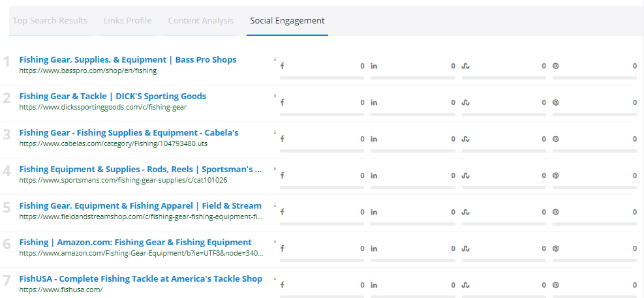Click the Pinterest icon in Sportsman's row

click(555, 175)
